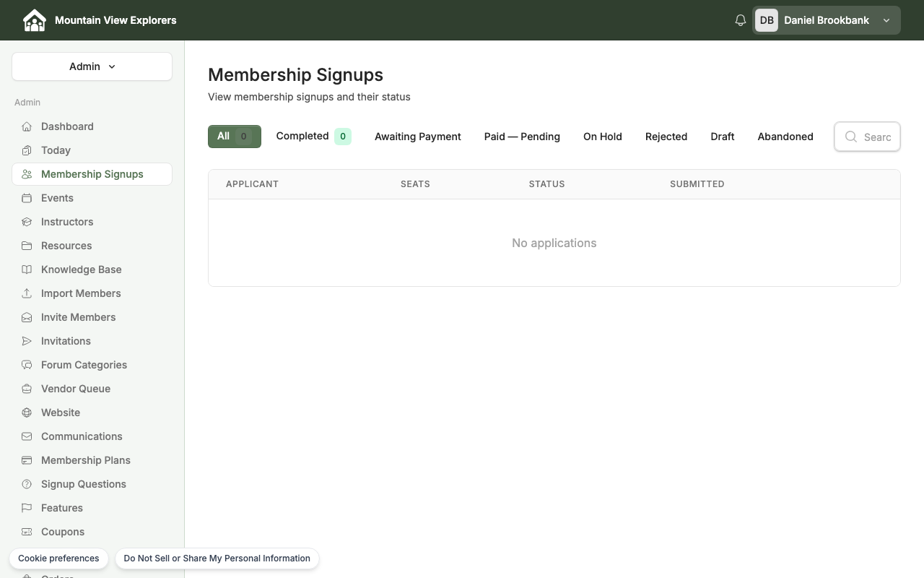Viewport: 924px width, 578px height.
Task: Click the Submitted column header
Action: (697, 184)
